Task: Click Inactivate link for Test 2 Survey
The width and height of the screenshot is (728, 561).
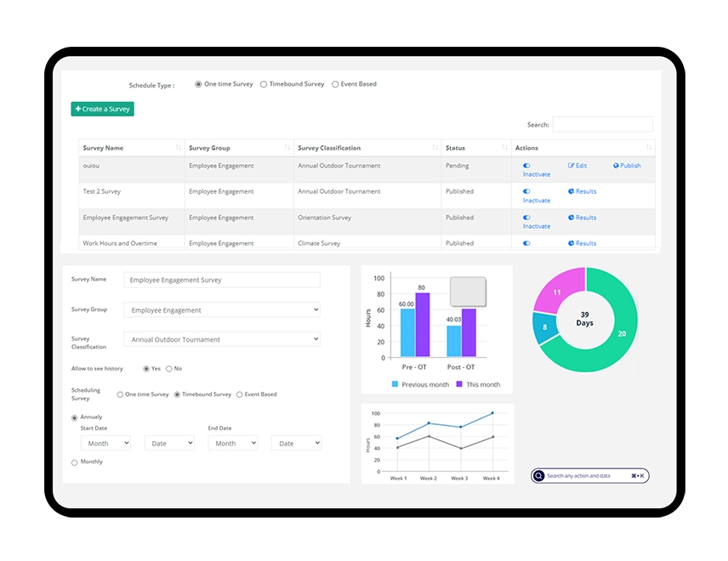Action: (536, 201)
